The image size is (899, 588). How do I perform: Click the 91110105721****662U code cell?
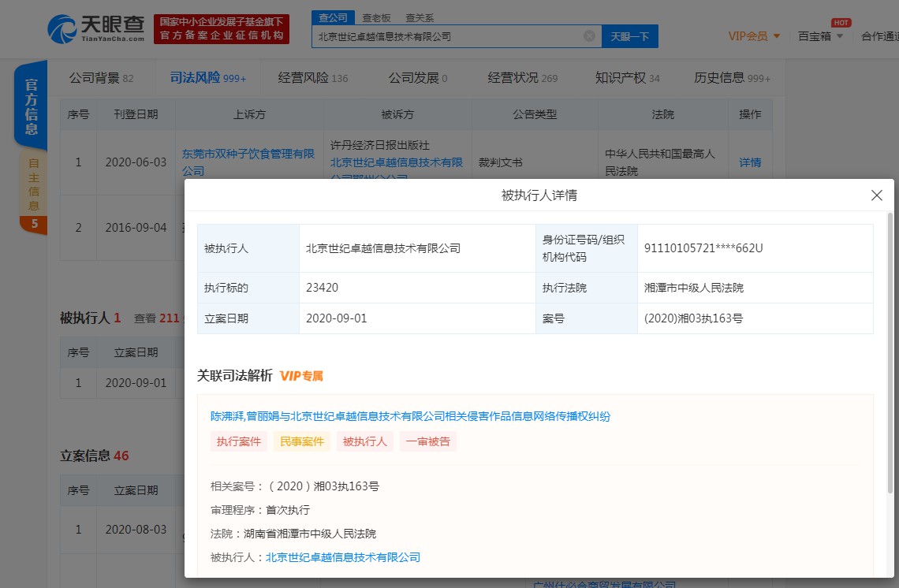[x=755, y=248]
